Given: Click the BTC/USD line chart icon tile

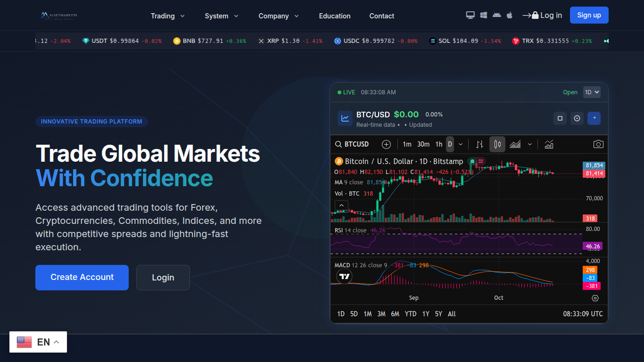Looking at the screenshot, I should point(345,118).
